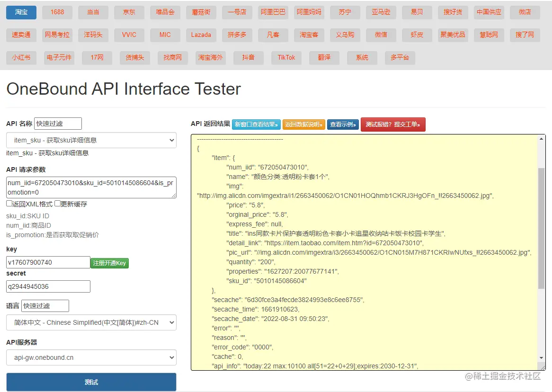Open the 阿里巴巴 platform tab
The width and height of the screenshot is (552, 392).
point(273,12)
